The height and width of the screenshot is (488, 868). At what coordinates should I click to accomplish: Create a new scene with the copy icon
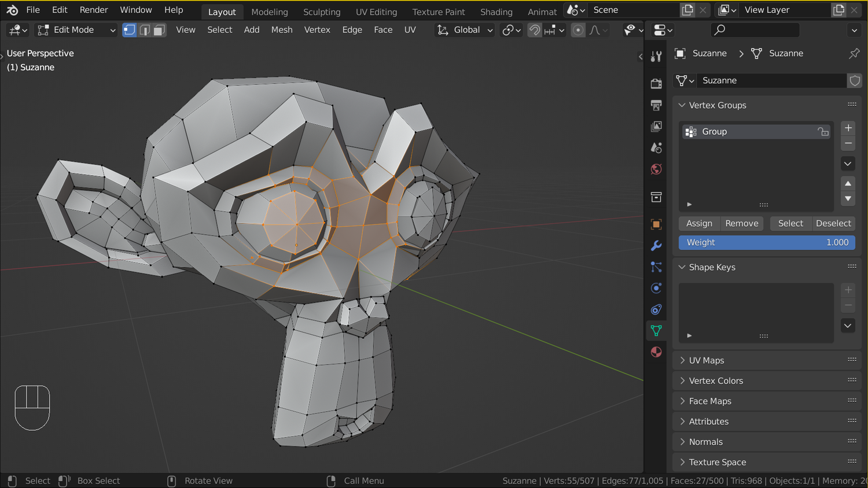[x=687, y=10]
